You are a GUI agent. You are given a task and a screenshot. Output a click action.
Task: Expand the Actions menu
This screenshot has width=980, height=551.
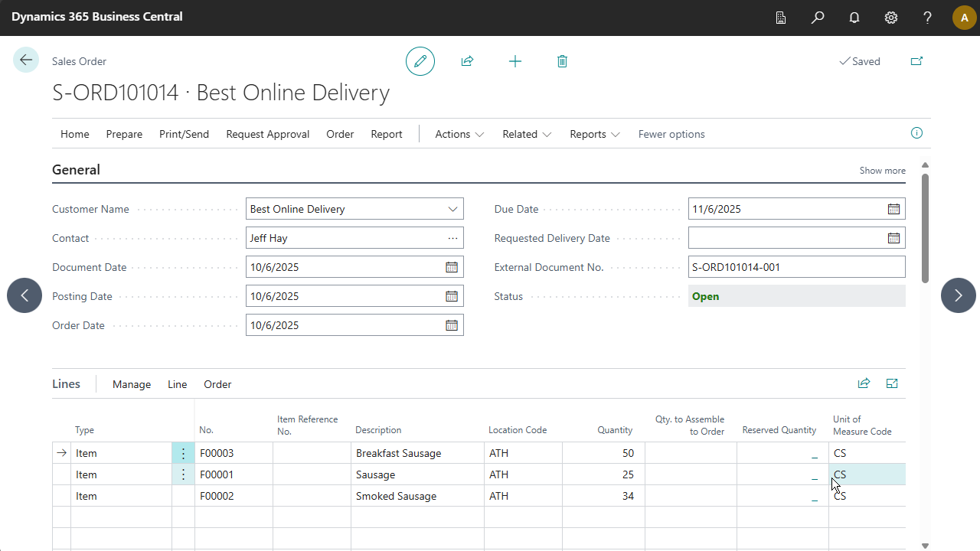tap(459, 134)
